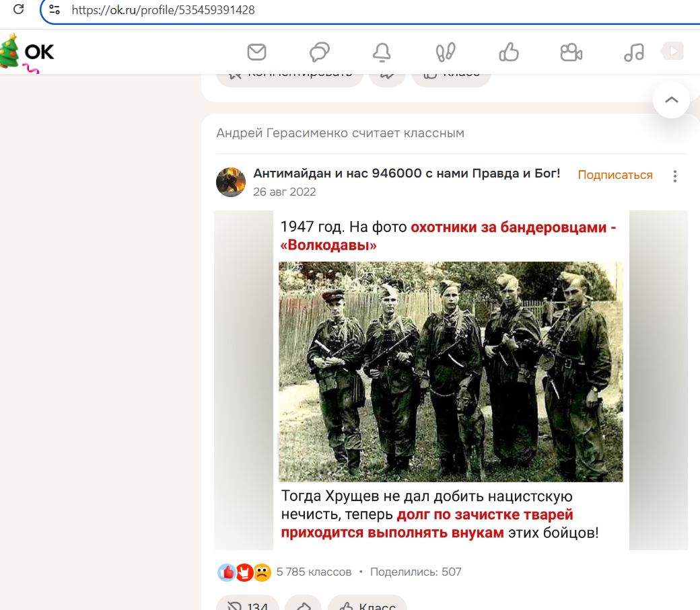Reload the page in the browser
The width and height of the screenshot is (700, 610).
[19, 9]
